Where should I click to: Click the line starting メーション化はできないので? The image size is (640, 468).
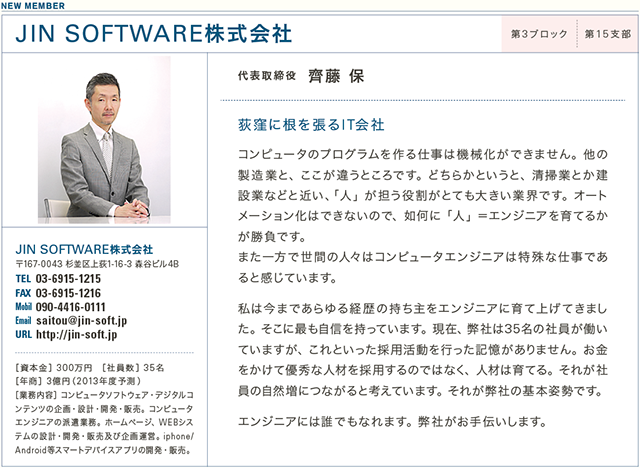click(x=423, y=216)
